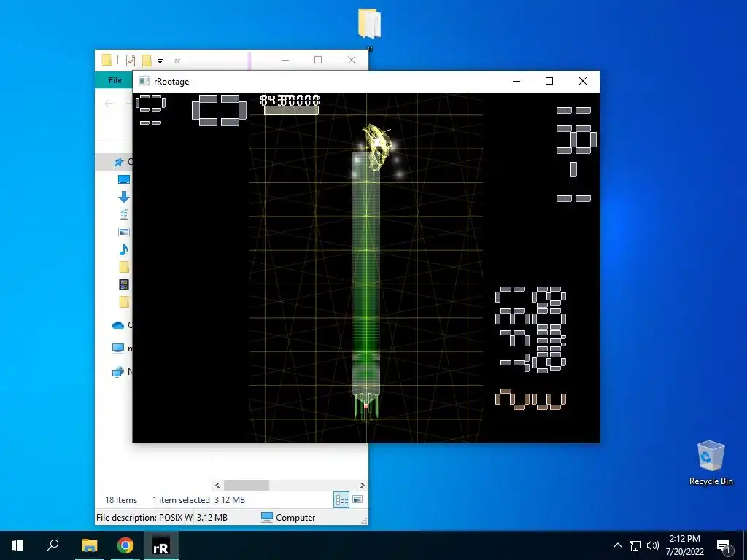Click the folder icon in the Explorer title bar
This screenshot has height=560, width=747.
click(107, 60)
